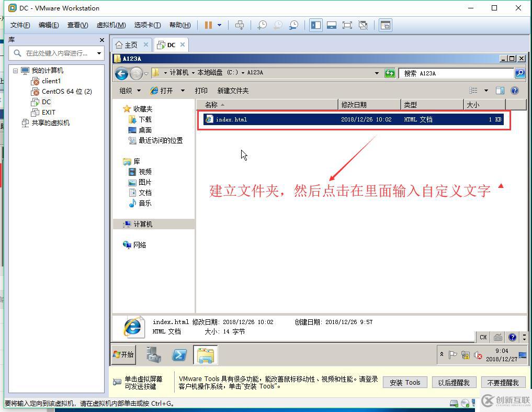Image resolution: width=532 pixels, height=412 pixels.
Task: Click the explorer search magnifier button
Action: point(520,73)
